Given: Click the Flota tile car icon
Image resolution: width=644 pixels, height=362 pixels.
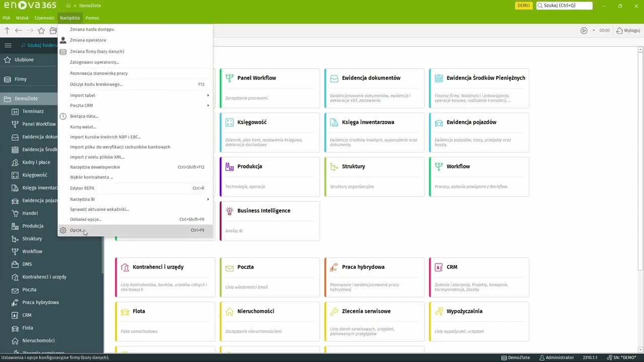Looking at the screenshot, I should click(x=125, y=311).
